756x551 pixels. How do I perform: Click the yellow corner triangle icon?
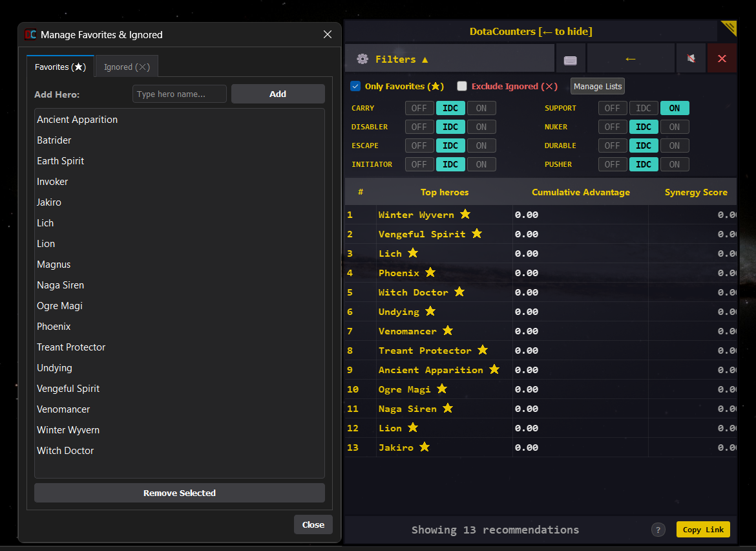[x=728, y=28]
